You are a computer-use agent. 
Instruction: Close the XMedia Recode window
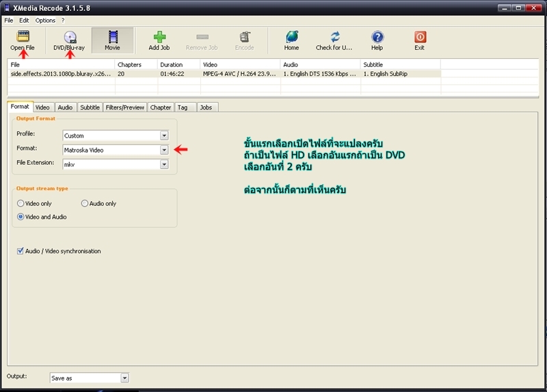pyautogui.click(x=534, y=8)
